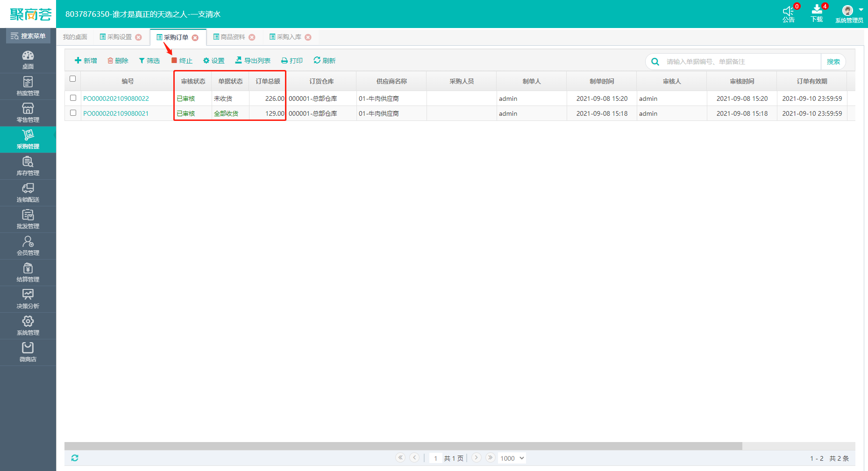The width and height of the screenshot is (868, 471).
Task: Go to first page arrow
Action: pos(400,457)
